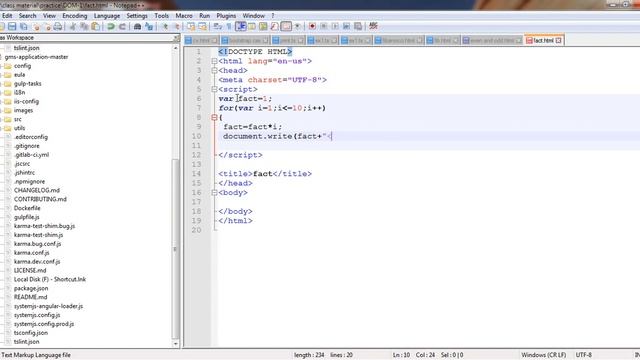The width and height of the screenshot is (640, 360).
Task: Open the Language menu
Action: [x=107, y=16]
